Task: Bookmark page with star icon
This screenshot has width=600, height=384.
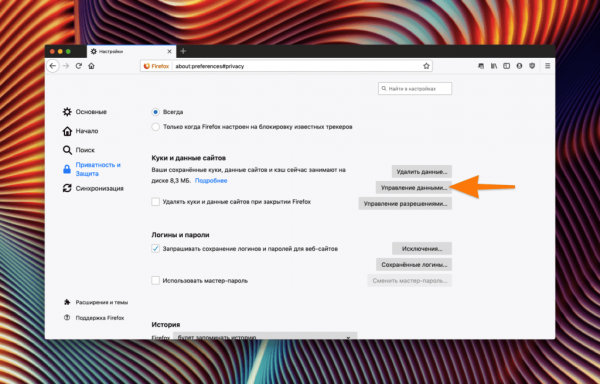Action: point(426,66)
